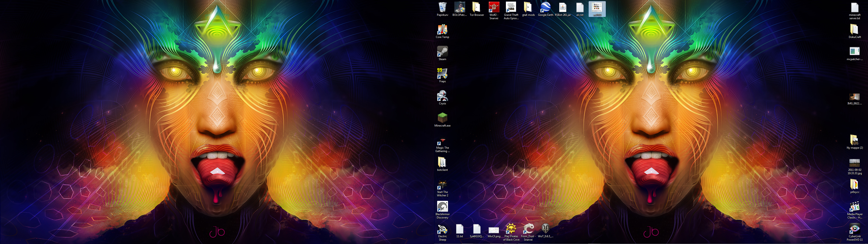Select the Minecraft.exe grass block icon
The height and width of the screenshot is (244, 868).
click(x=442, y=120)
